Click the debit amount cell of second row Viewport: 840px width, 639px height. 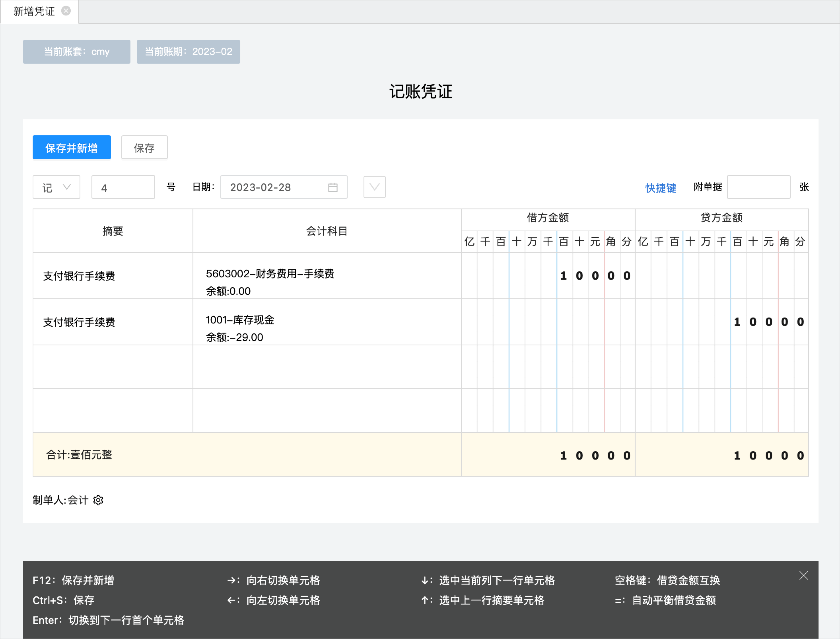click(x=548, y=322)
